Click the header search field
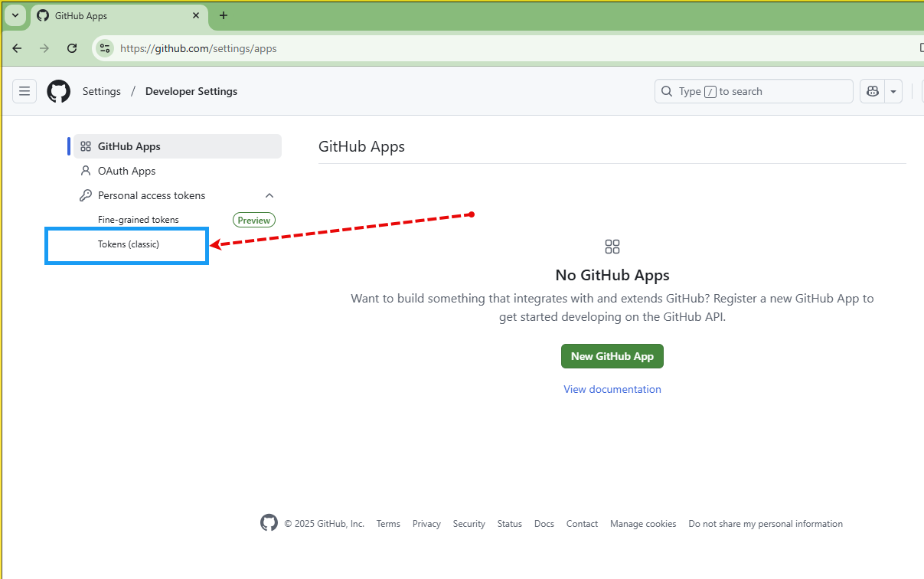The image size is (924, 579). point(754,91)
